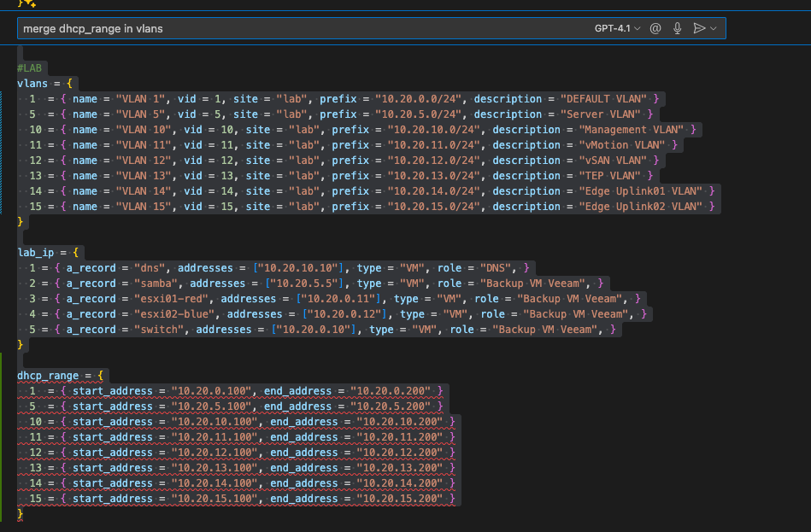Click "Server VLAN" description text

coord(601,114)
